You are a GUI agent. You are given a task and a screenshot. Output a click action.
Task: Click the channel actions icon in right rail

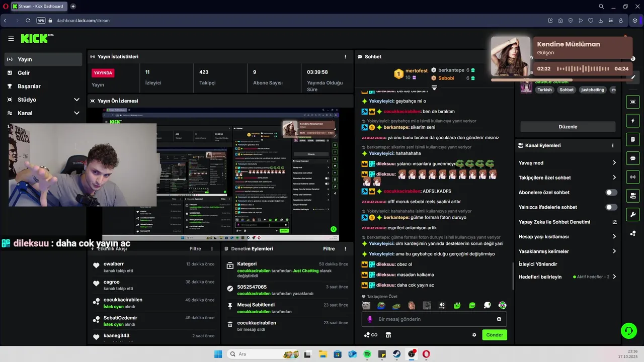(x=632, y=195)
